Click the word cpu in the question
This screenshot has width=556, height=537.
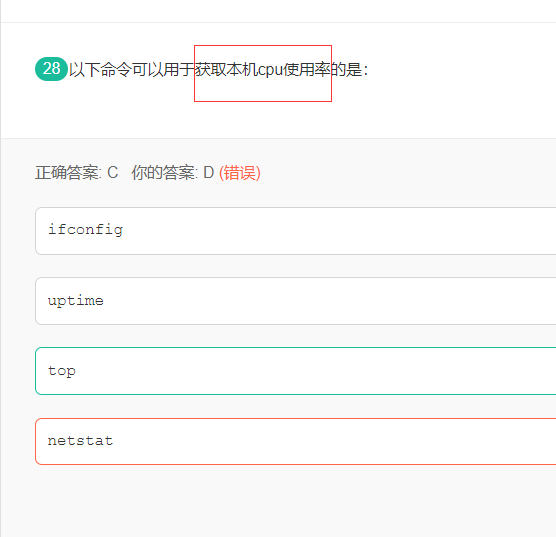pyautogui.click(x=270, y=70)
